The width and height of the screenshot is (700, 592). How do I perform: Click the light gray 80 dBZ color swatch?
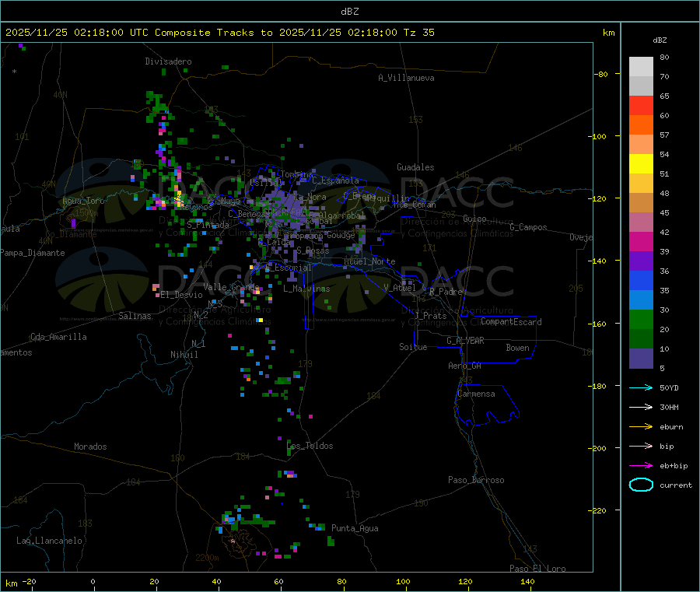coord(641,67)
